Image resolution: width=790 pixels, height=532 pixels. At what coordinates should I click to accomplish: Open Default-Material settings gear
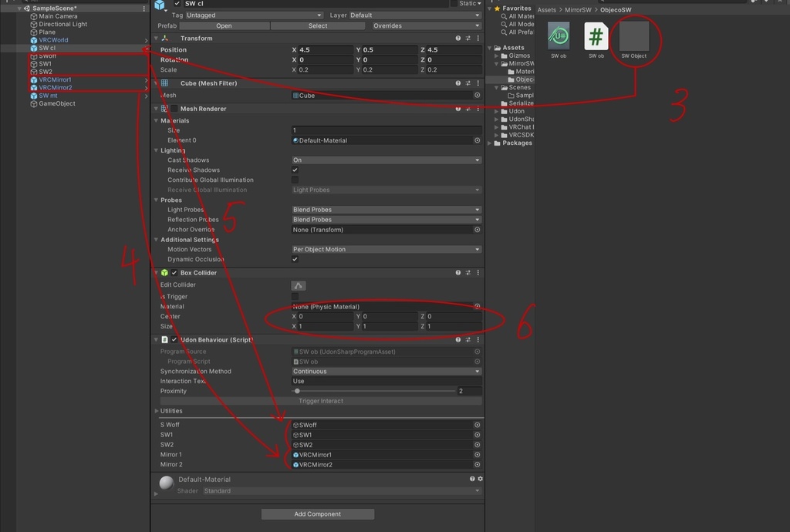pyautogui.click(x=480, y=479)
